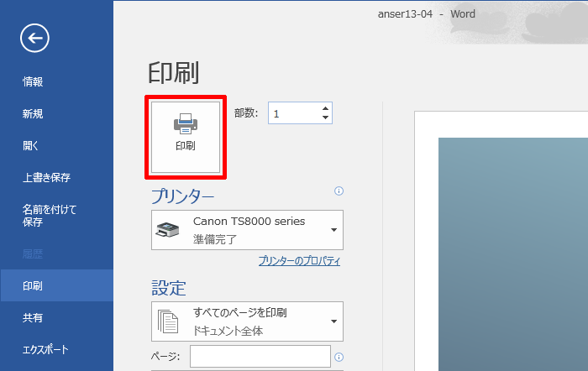Click the anser13-04 - Word title text
The image size is (588, 371).
(x=427, y=14)
